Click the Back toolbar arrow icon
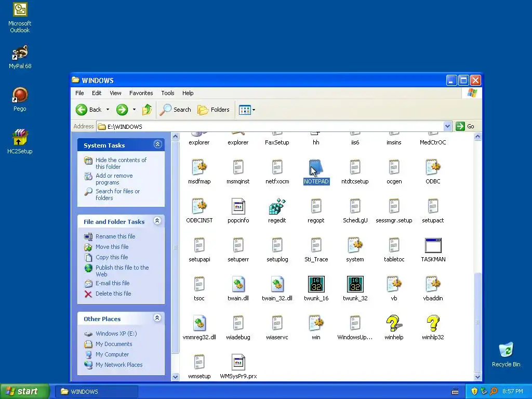Screen dimensions: 532x399 pos(82,110)
